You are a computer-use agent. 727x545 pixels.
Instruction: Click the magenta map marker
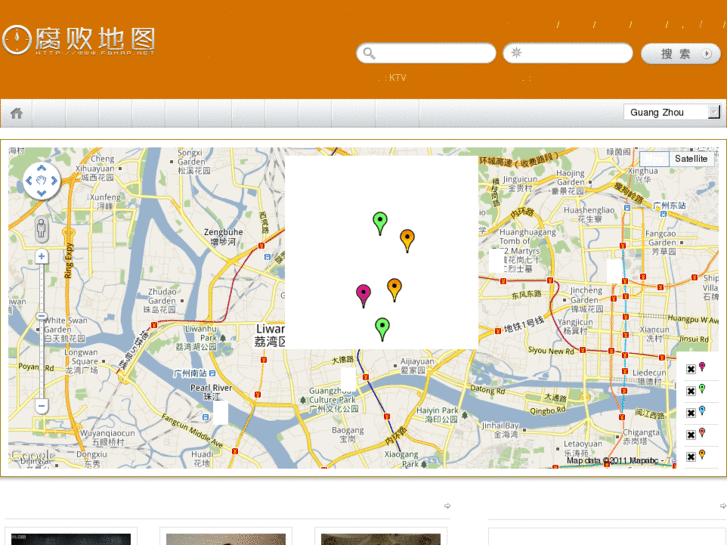[x=364, y=296]
